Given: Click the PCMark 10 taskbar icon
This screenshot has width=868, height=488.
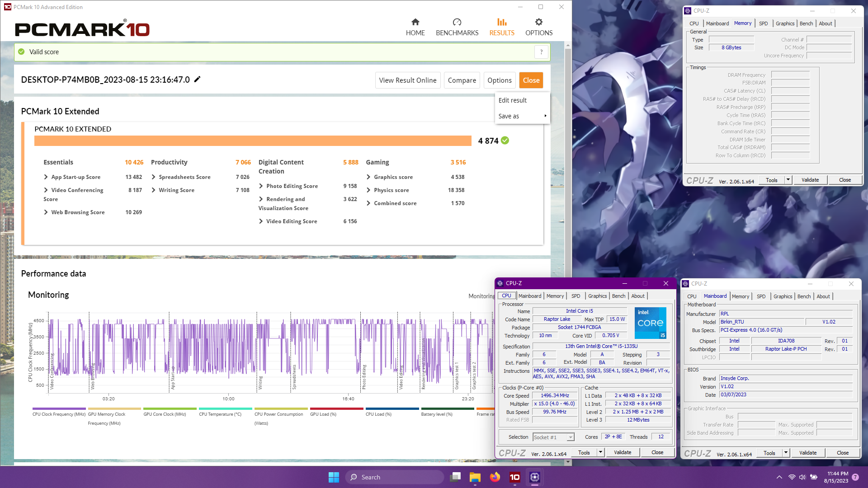Looking at the screenshot, I should (x=514, y=477).
